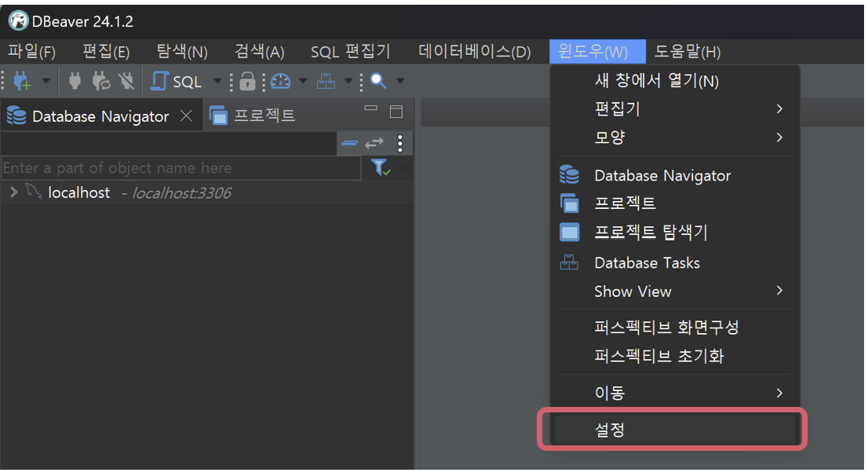Maximize the navigator panel
This screenshot has width=868, height=476.
pyautogui.click(x=396, y=112)
